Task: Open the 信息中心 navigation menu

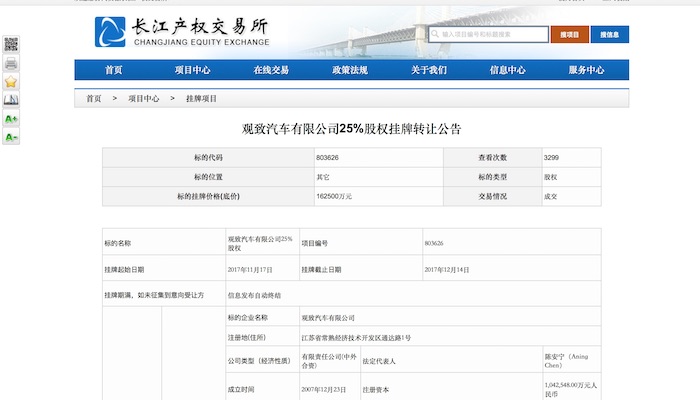Action: pos(508,70)
